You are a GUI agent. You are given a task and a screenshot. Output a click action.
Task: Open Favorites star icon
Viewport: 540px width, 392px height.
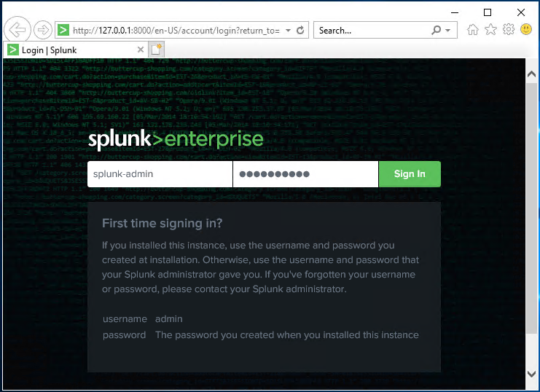point(490,30)
